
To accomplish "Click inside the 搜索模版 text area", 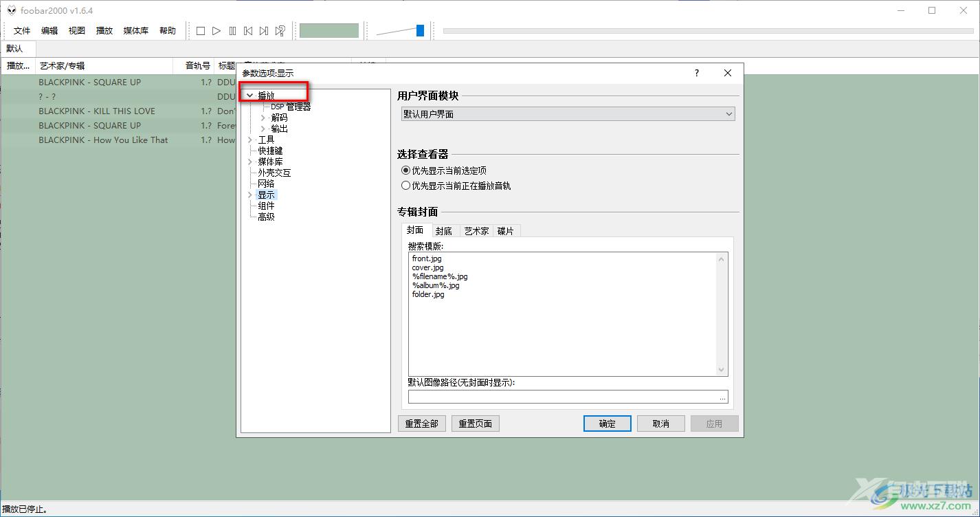I will 562,314.
